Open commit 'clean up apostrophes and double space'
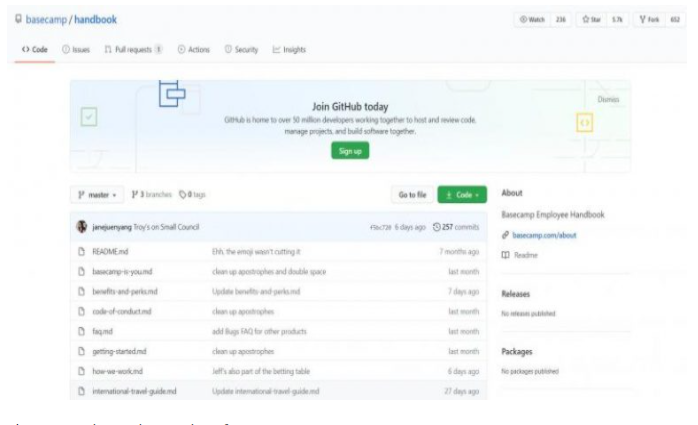 269,271
